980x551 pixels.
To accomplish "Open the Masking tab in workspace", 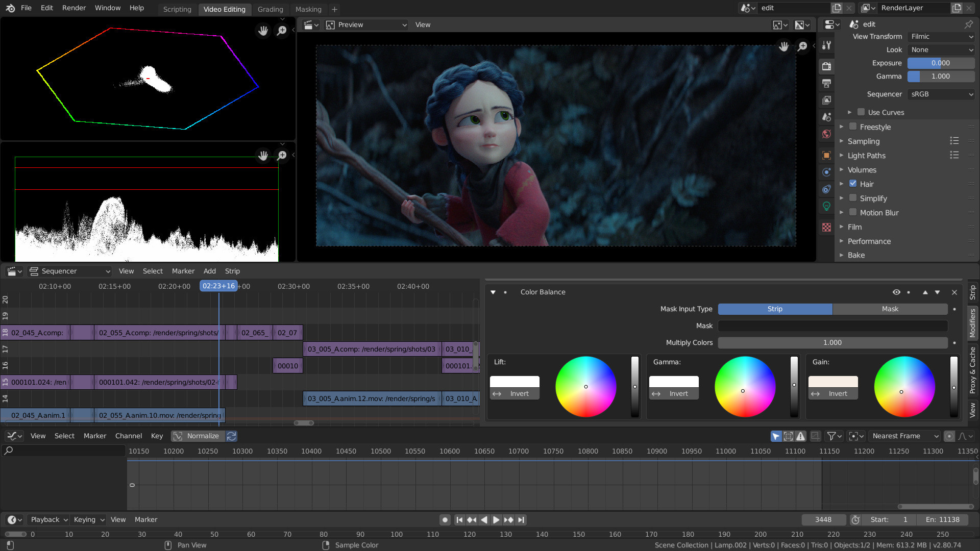I will click(308, 9).
